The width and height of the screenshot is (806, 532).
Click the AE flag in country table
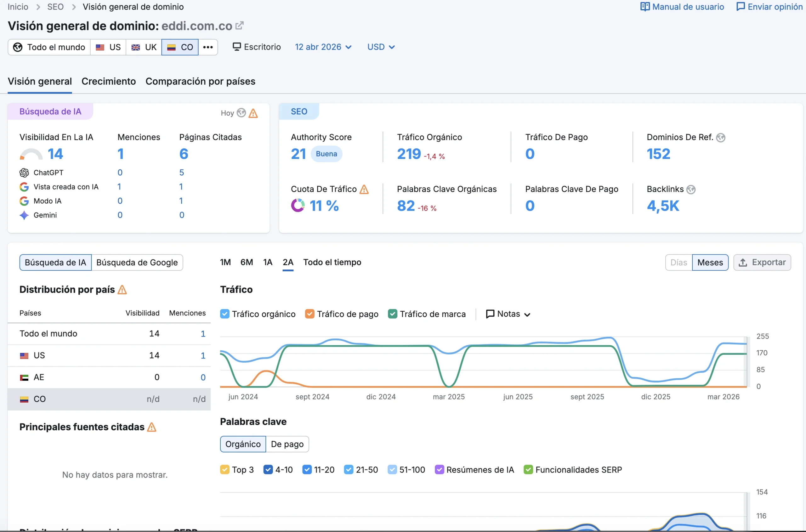pyautogui.click(x=24, y=378)
